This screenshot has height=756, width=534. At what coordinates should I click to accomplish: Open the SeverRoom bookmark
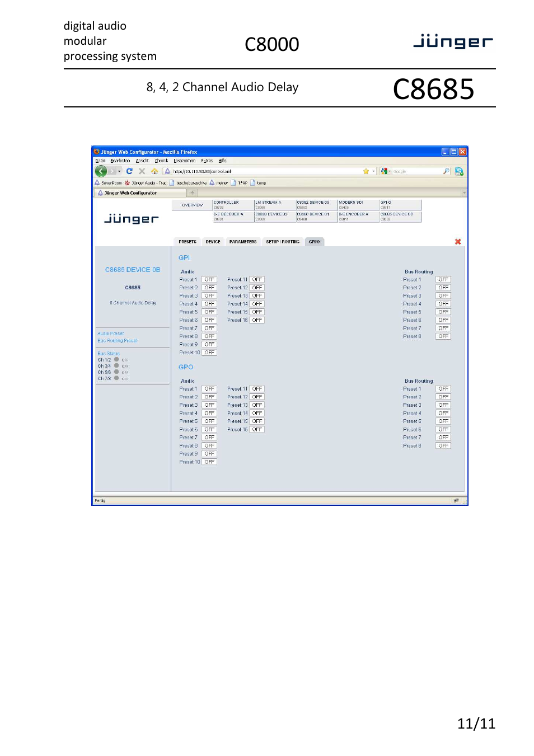pyautogui.click(x=109, y=183)
